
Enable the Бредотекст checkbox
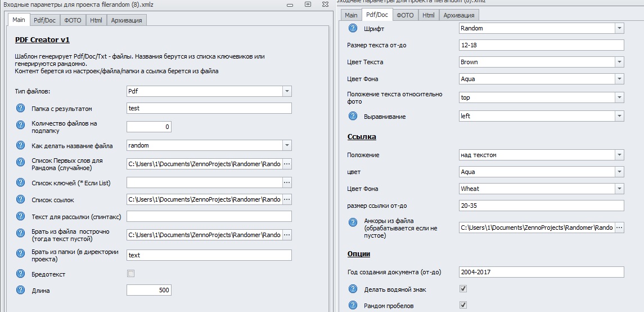pyautogui.click(x=131, y=274)
